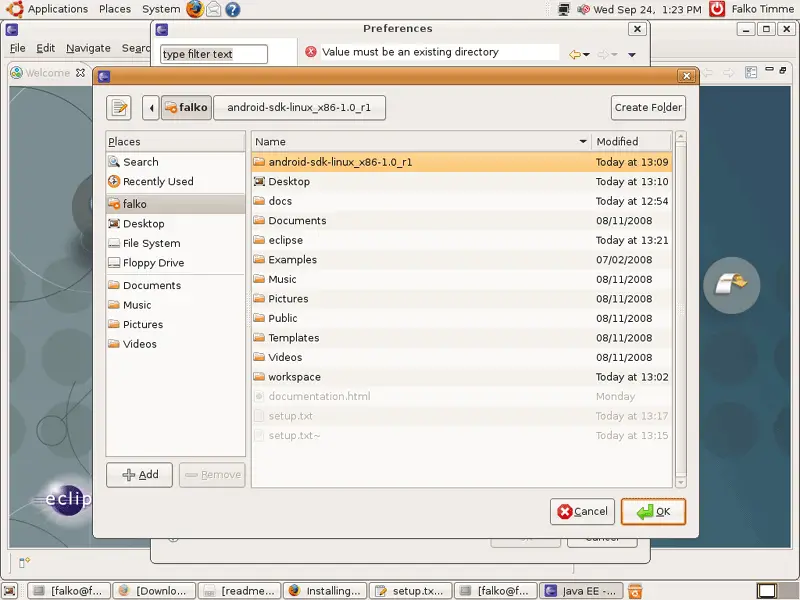
Task: Select the falko path button
Action: (x=186, y=108)
